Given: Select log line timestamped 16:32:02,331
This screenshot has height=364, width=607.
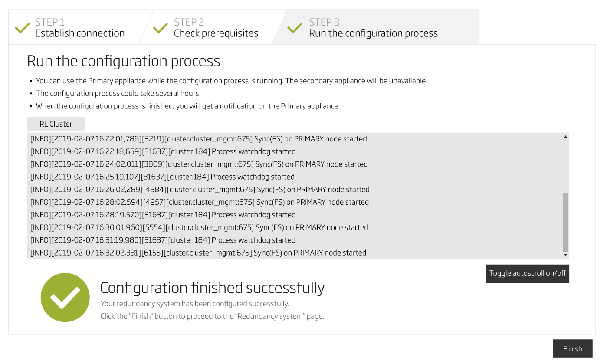Looking at the screenshot, I should tap(198, 253).
